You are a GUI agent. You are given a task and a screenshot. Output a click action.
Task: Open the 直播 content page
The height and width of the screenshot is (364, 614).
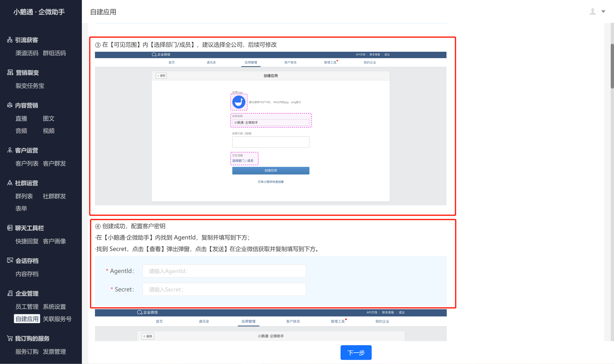tap(21, 118)
